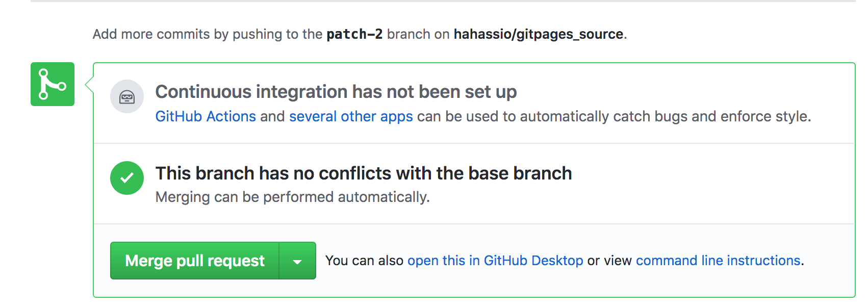Click the gray continuous integration robot icon

click(x=127, y=96)
